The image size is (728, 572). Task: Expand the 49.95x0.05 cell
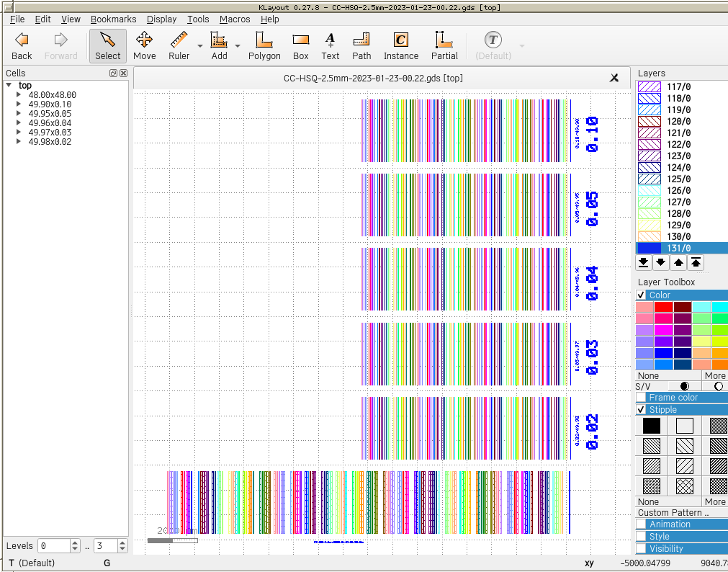[x=19, y=113]
